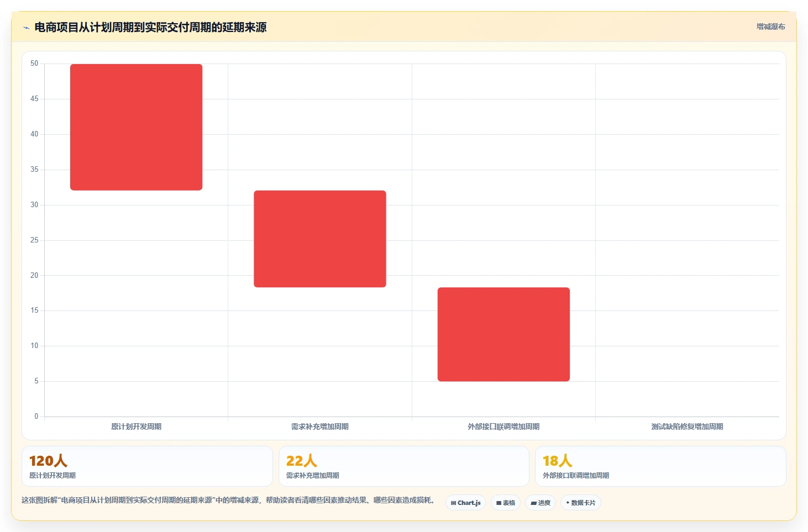Click the y-axis value 25
808x532 pixels.
(x=34, y=240)
